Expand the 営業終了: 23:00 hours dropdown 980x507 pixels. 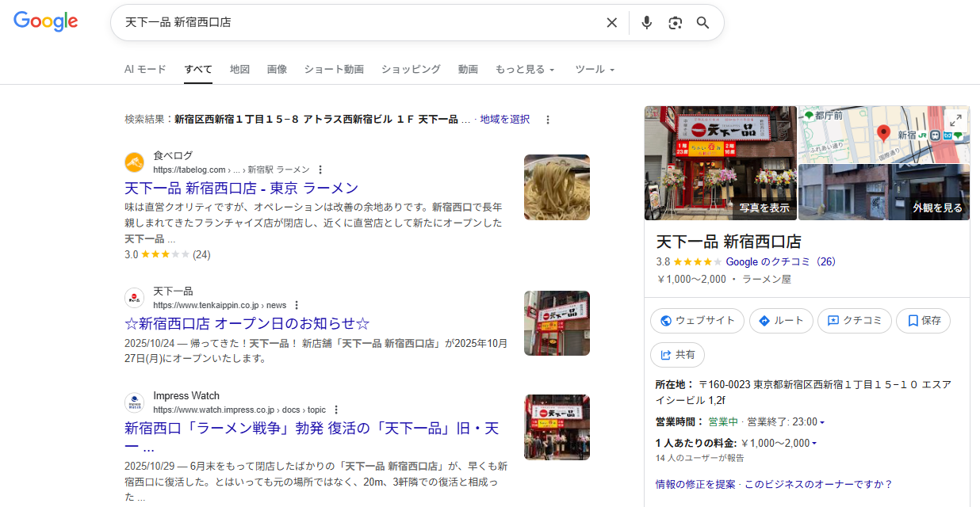[x=821, y=421]
